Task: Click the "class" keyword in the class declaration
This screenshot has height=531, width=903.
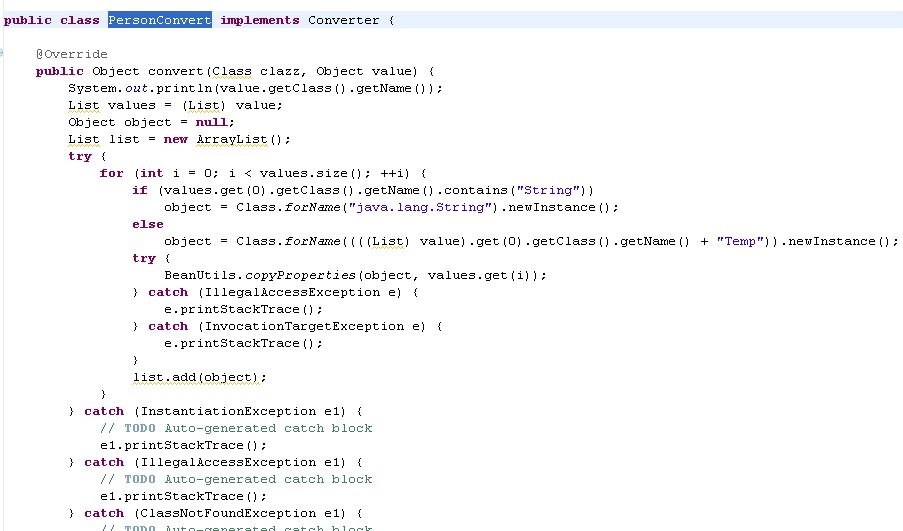Action: [x=79, y=20]
